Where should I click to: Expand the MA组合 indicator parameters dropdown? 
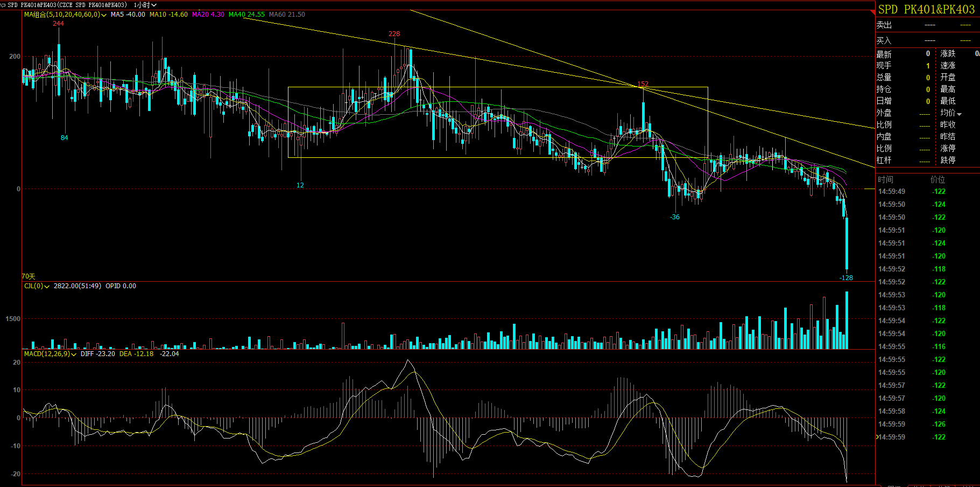click(104, 15)
